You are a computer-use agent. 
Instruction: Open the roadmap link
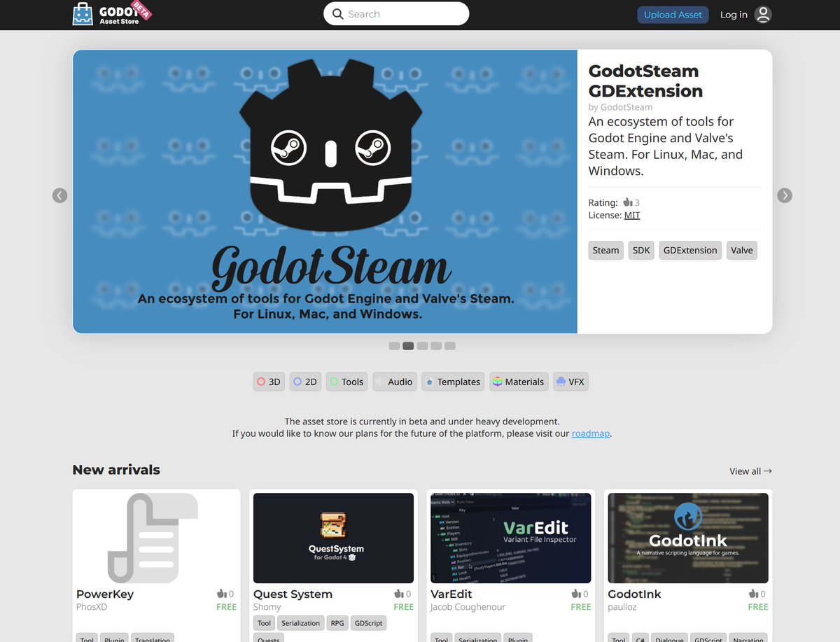click(x=591, y=433)
